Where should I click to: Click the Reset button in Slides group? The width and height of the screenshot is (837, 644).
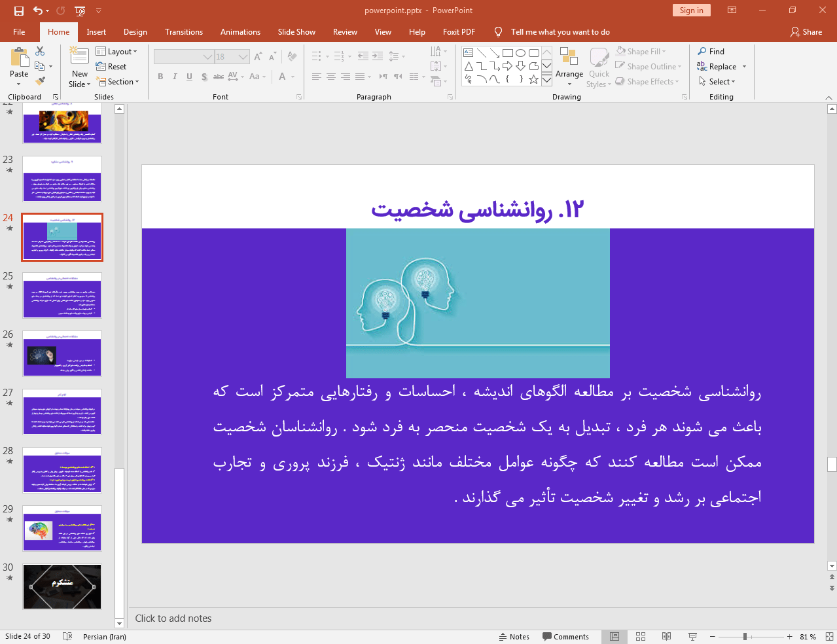click(x=111, y=67)
